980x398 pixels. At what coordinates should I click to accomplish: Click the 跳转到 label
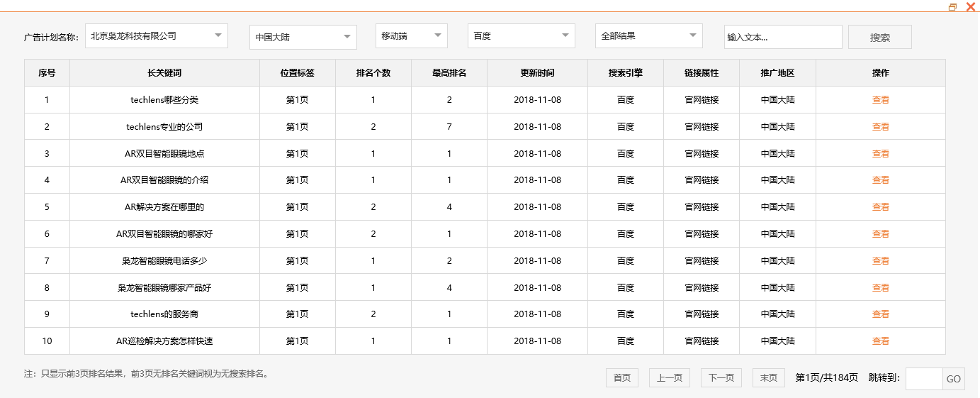coord(884,378)
